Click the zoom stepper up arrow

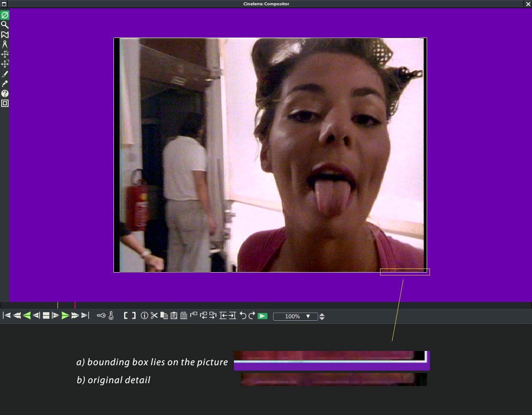coord(322,314)
